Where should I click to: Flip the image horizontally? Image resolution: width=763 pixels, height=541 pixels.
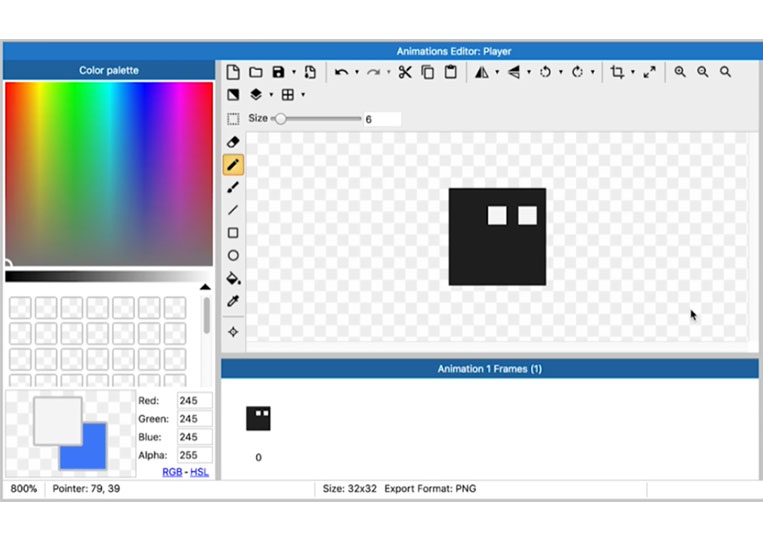coord(482,72)
